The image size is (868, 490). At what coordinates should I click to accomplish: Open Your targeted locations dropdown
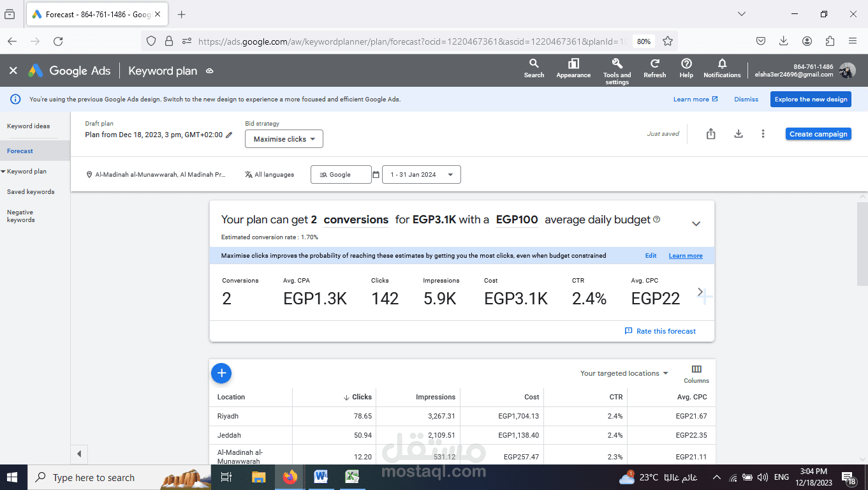coord(624,373)
